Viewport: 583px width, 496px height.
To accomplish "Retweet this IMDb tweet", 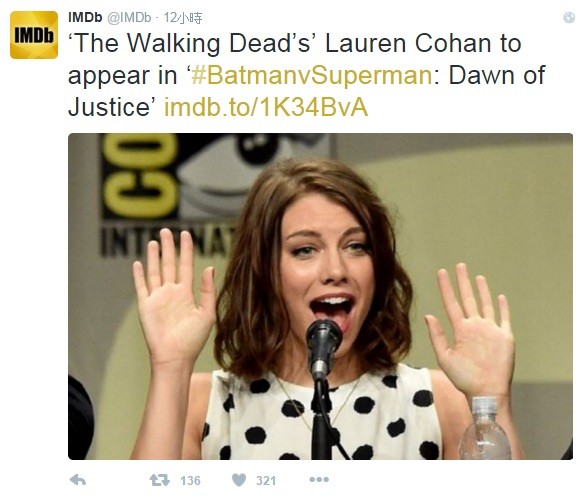I will 159,480.
